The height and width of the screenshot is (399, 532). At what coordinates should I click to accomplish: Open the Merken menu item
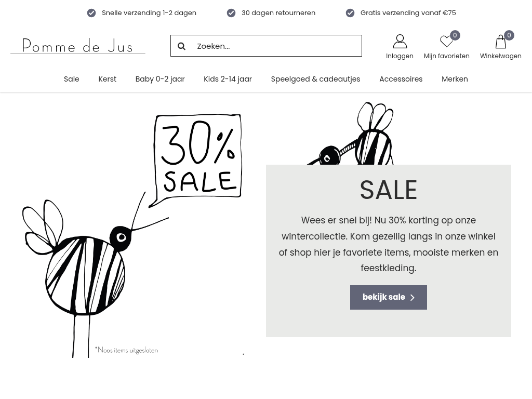coord(455,79)
